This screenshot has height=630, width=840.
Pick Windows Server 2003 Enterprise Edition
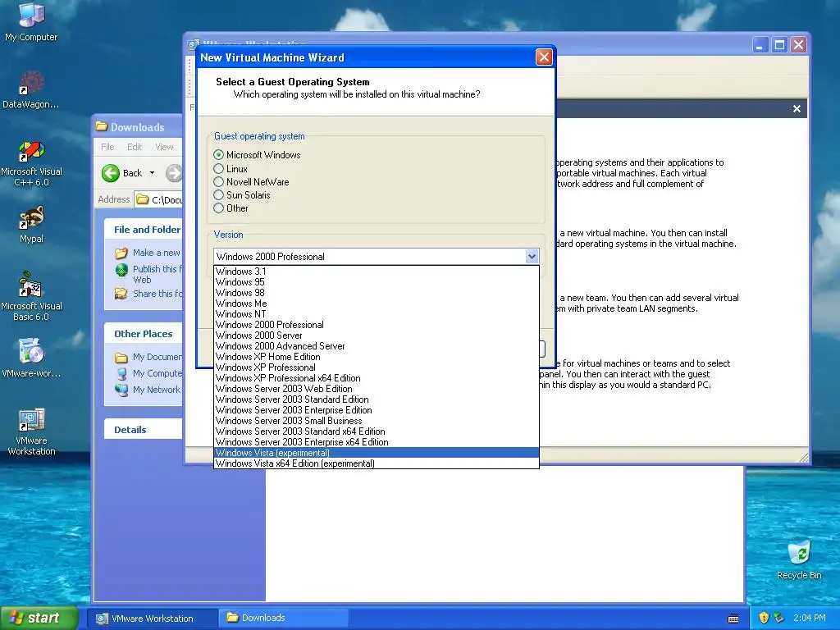tap(376, 410)
